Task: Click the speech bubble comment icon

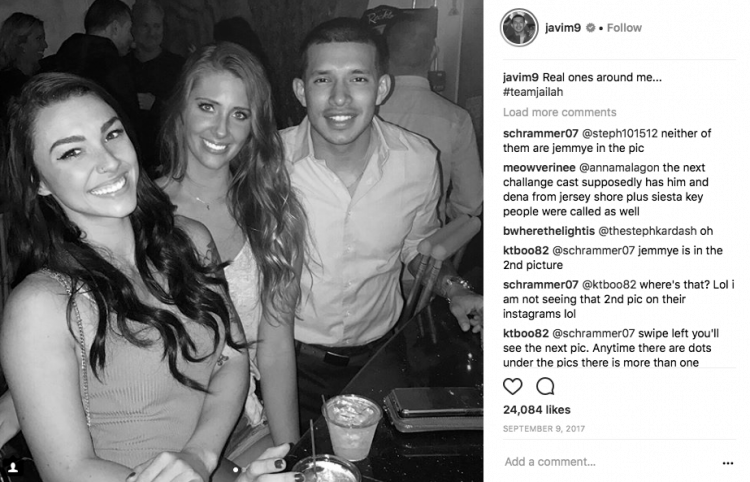Action: click(x=545, y=386)
